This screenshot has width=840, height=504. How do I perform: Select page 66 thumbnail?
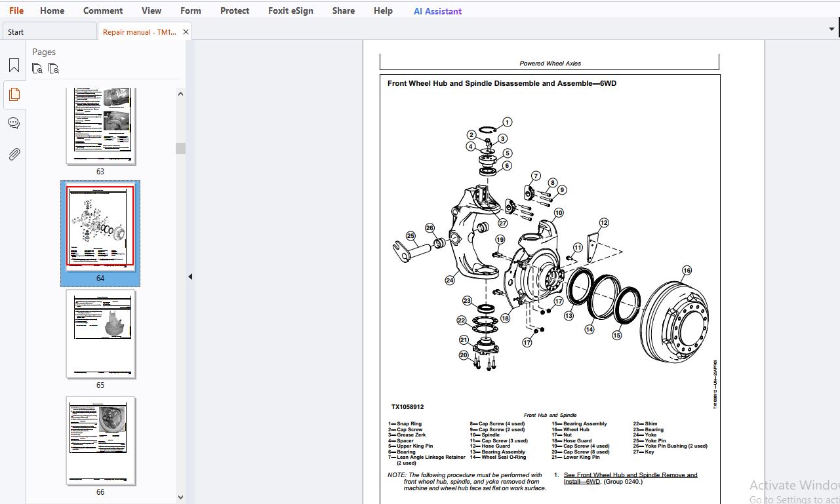click(100, 440)
